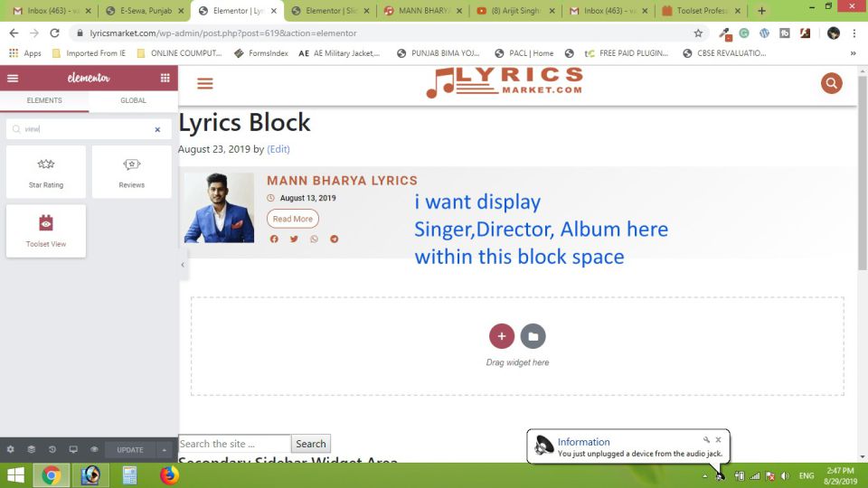
Task: Open the site header hamburger menu
Action: pos(205,84)
